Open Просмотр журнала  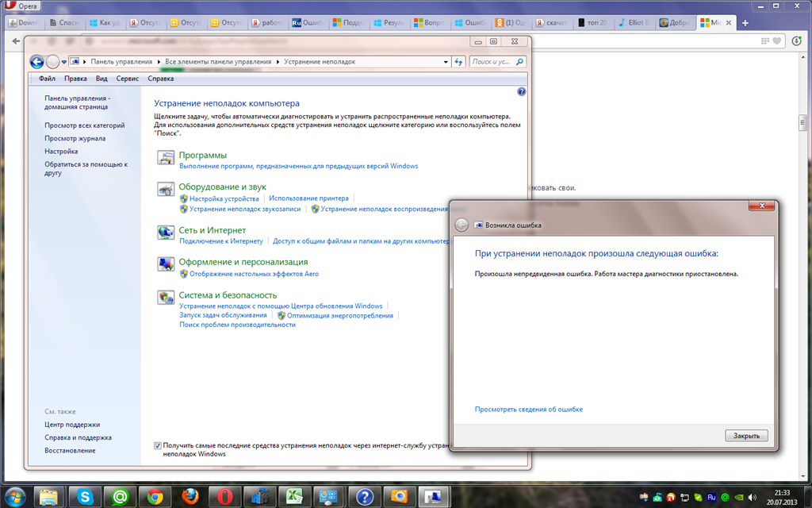[x=75, y=138]
